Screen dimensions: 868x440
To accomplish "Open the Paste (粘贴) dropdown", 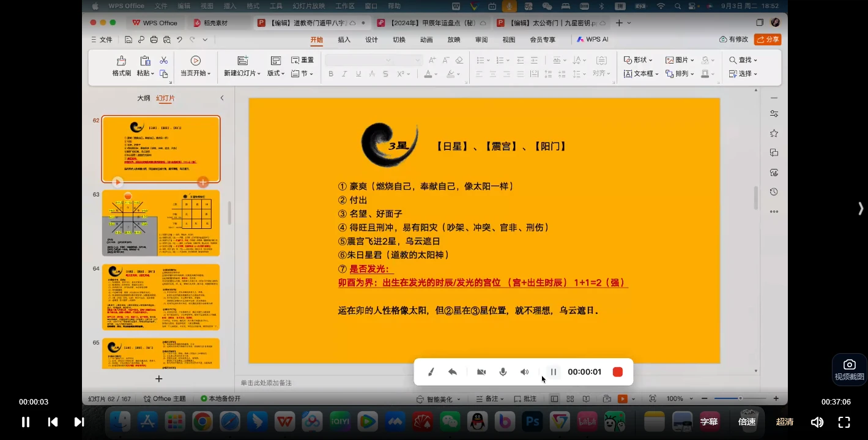I will 145,73.
